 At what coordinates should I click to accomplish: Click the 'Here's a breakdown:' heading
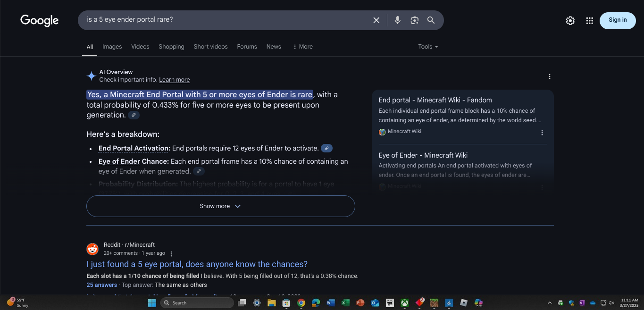(123, 134)
